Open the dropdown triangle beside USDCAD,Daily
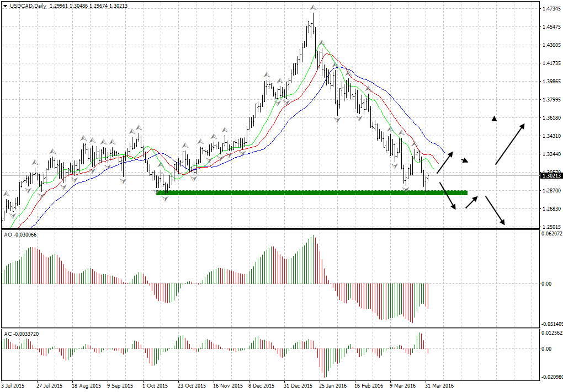 [x=5, y=6]
